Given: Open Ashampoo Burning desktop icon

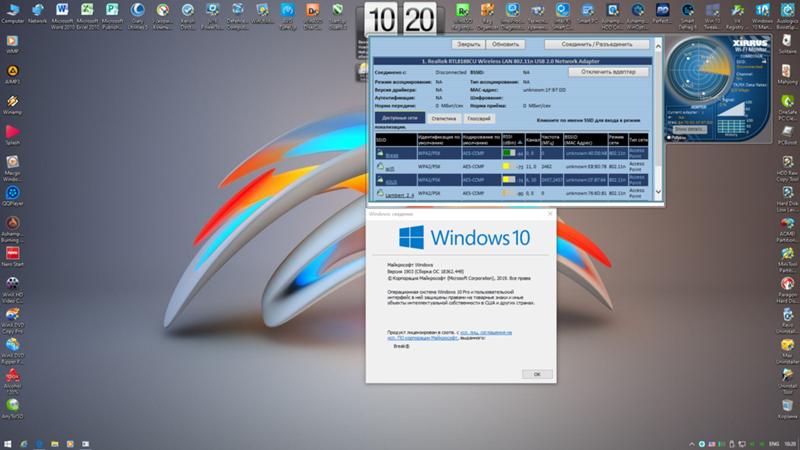Looking at the screenshot, I should pyautogui.click(x=12, y=229).
